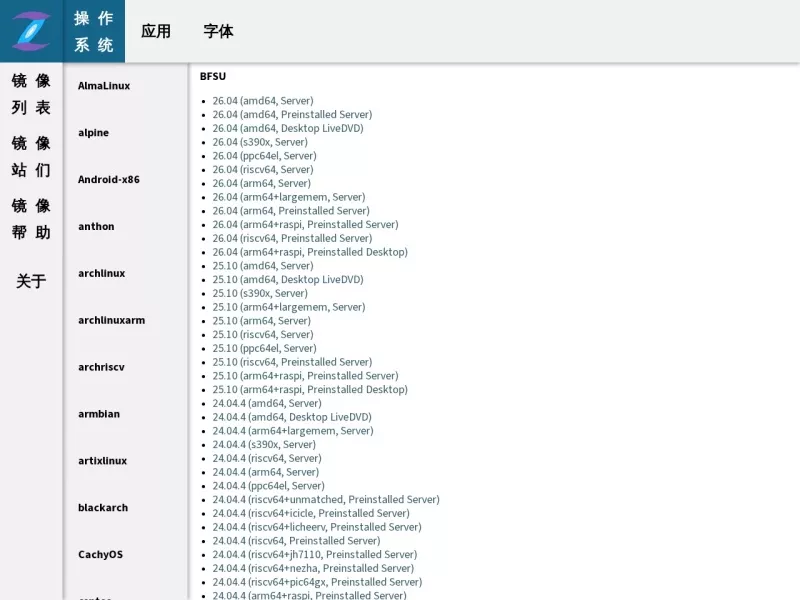The image size is (800, 600).
Task: Open link 26.04 (arm64+raspi, Preinstalled Desktop)
Action: pyautogui.click(x=310, y=253)
